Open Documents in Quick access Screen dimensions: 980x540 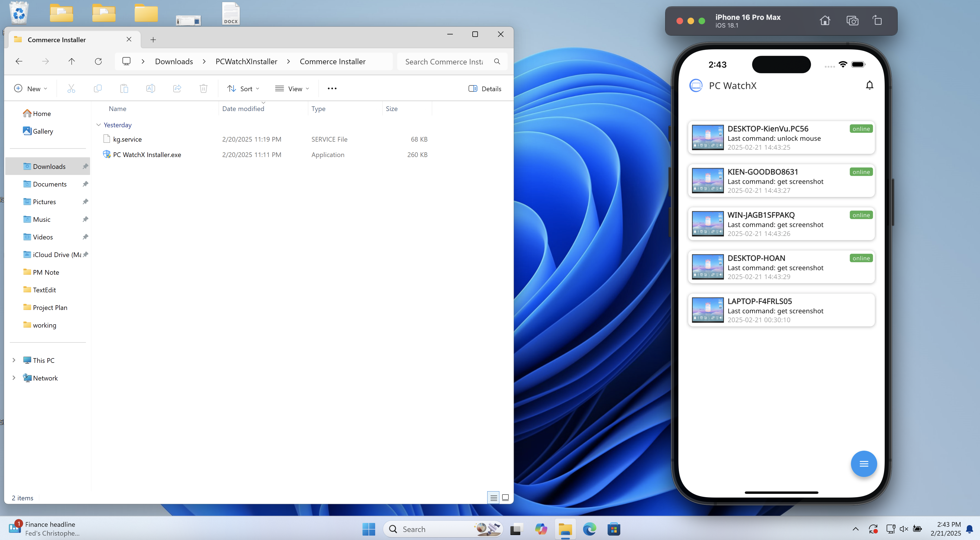pyautogui.click(x=50, y=184)
